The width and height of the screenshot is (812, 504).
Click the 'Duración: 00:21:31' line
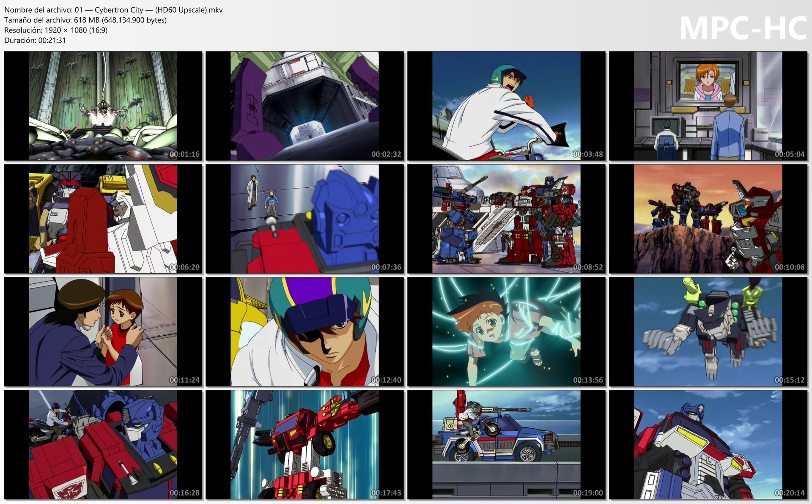[x=35, y=40]
